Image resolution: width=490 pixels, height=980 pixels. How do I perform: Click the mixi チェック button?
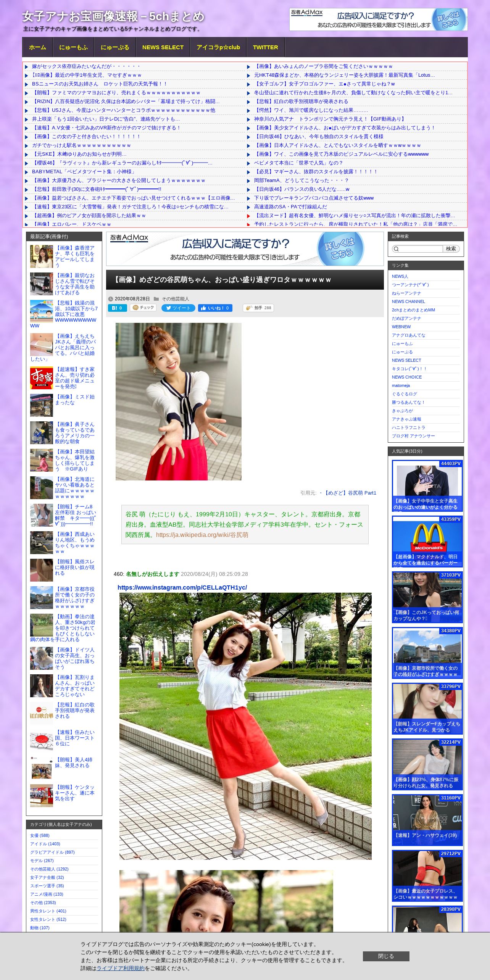143,308
